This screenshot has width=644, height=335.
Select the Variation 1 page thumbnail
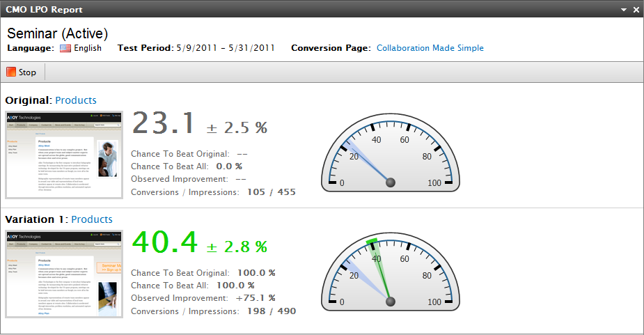[x=64, y=274]
